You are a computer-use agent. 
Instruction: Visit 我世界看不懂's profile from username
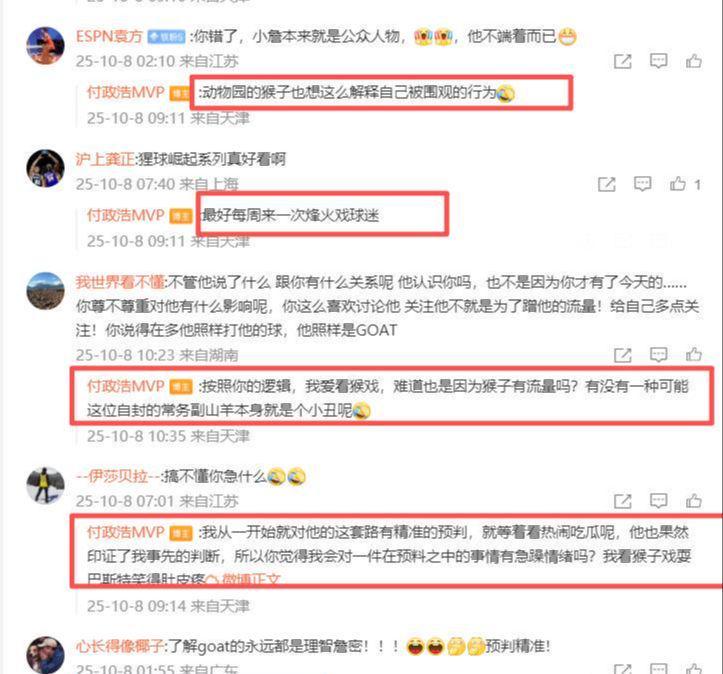click(120, 282)
